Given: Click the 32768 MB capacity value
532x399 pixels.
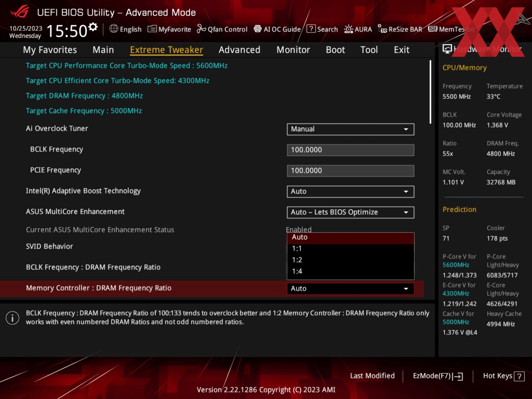Looking at the screenshot, I should pyautogui.click(x=501, y=182).
